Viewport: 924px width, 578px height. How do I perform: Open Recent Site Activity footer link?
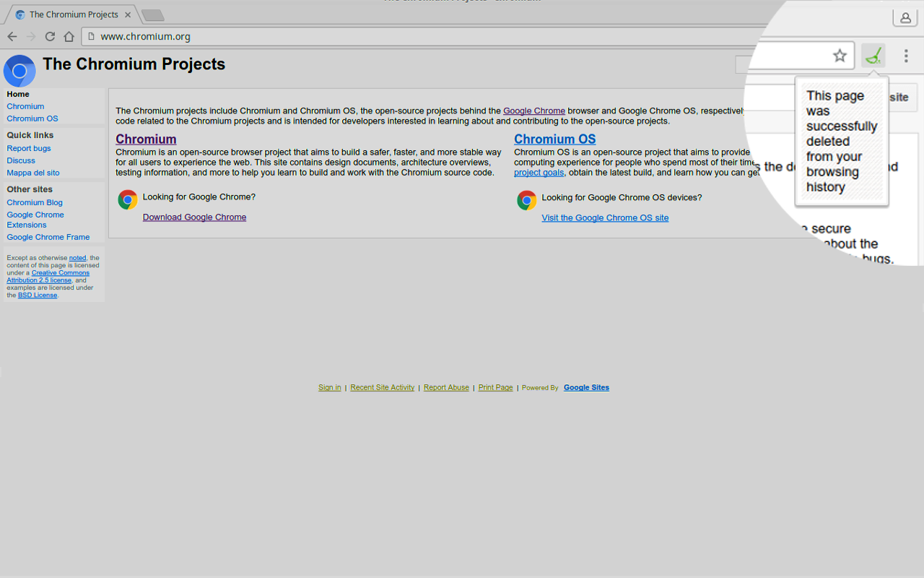tap(383, 387)
